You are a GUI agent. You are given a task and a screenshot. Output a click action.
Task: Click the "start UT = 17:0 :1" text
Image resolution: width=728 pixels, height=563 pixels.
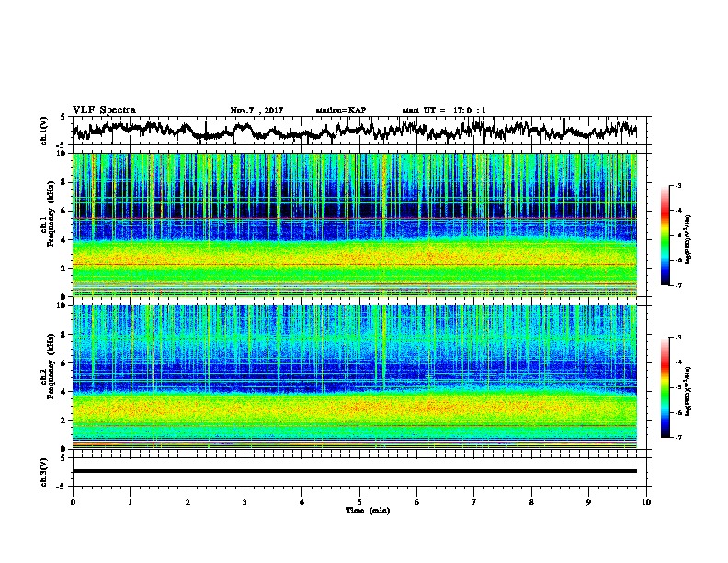[444, 110]
